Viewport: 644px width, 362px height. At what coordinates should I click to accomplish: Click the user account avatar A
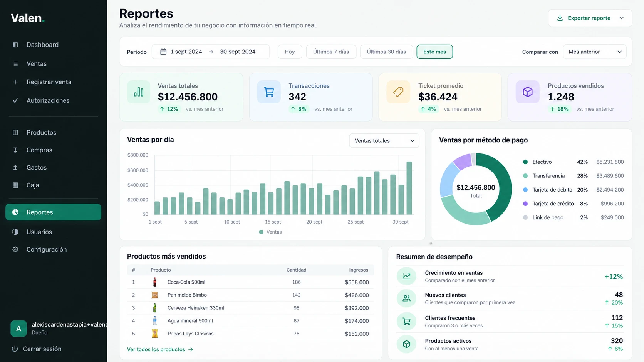click(18, 329)
